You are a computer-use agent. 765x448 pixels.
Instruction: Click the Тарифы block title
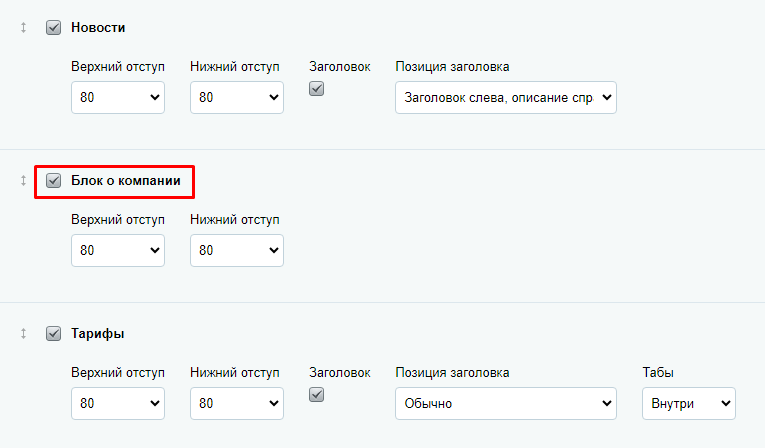pyautogui.click(x=98, y=334)
